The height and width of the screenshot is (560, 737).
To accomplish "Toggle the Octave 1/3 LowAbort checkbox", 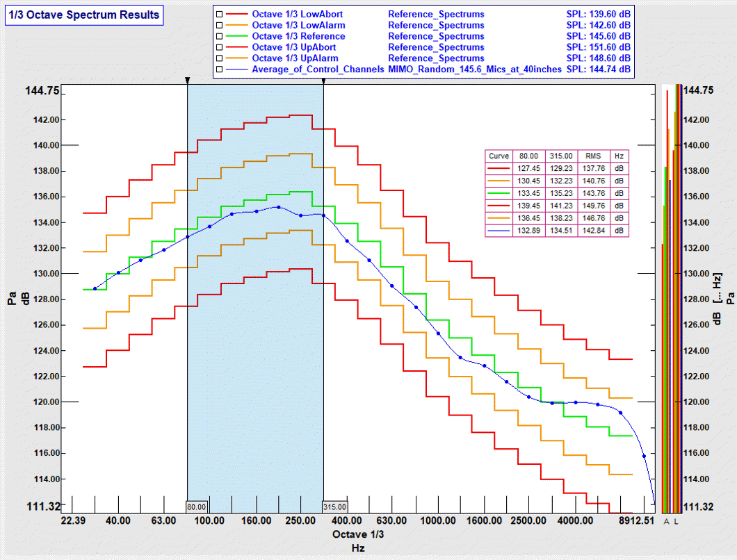I will 218,14.
